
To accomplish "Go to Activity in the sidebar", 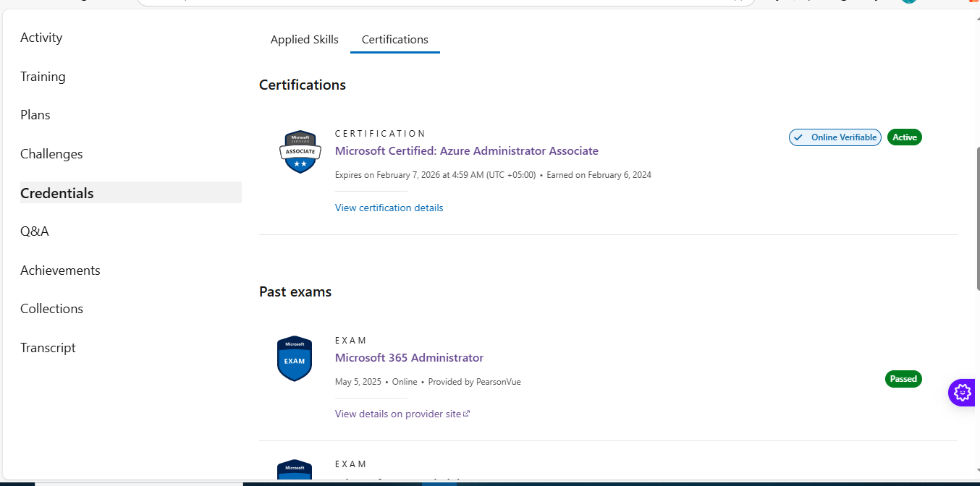I will point(41,38).
